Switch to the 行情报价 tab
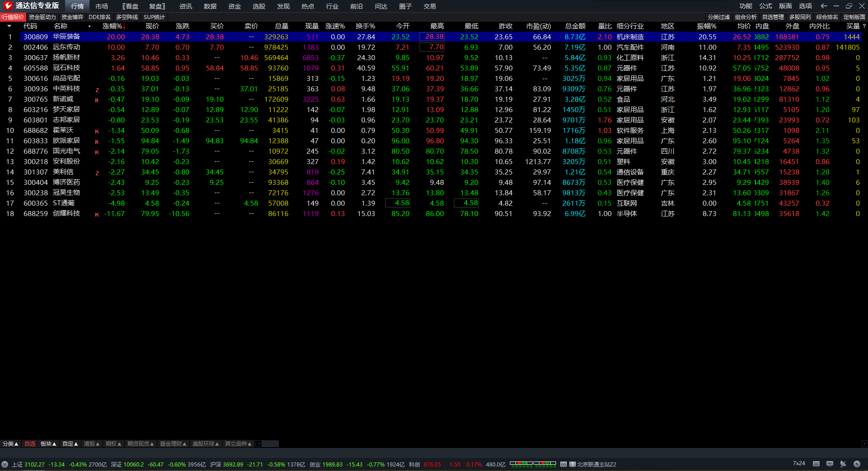868x471 pixels. (13, 17)
